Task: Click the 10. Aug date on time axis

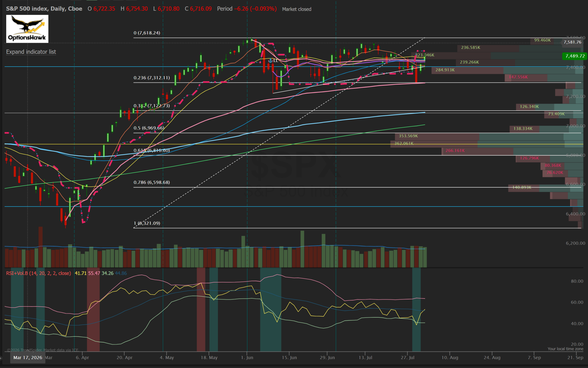Action: [450, 357]
